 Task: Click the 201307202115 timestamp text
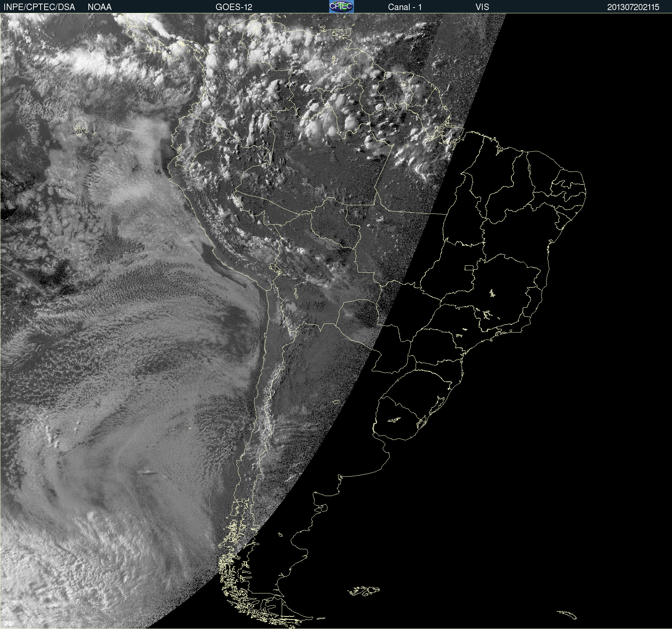tap(633, 7)
